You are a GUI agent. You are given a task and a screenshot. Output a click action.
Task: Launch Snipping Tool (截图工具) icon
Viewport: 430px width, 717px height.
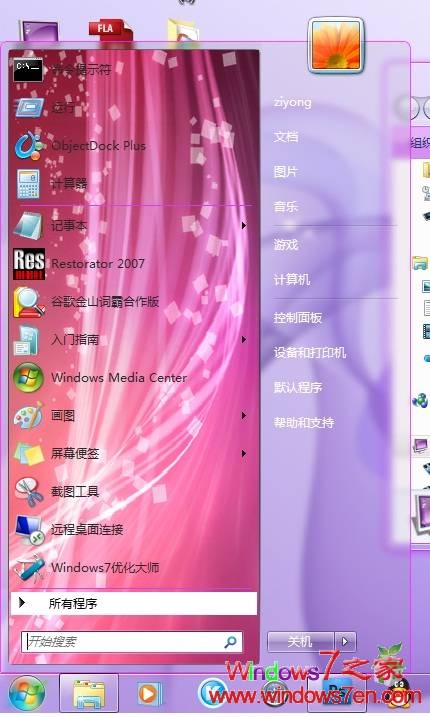pyautogui.click(x=29, y=492)
